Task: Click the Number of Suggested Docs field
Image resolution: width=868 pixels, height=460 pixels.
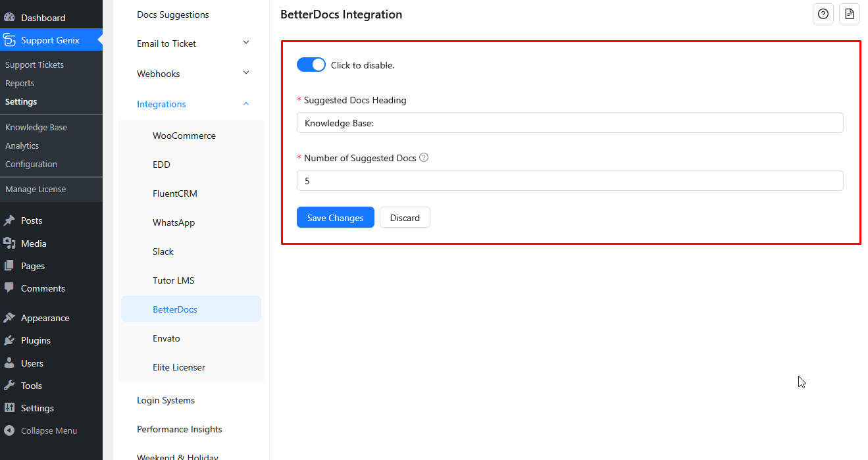Action: pos(570,180)
